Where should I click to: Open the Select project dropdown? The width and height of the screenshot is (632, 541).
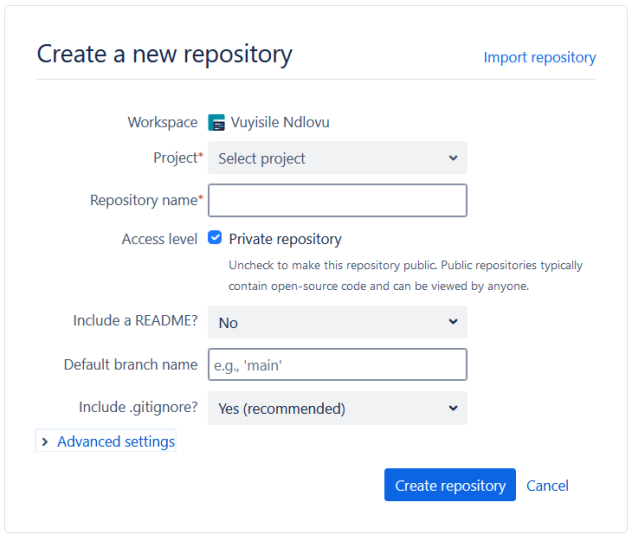pos(337,158)
